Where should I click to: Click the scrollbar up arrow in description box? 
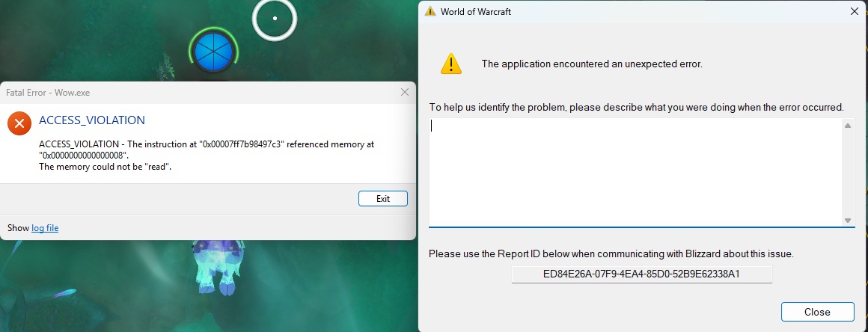click(848, 126)
